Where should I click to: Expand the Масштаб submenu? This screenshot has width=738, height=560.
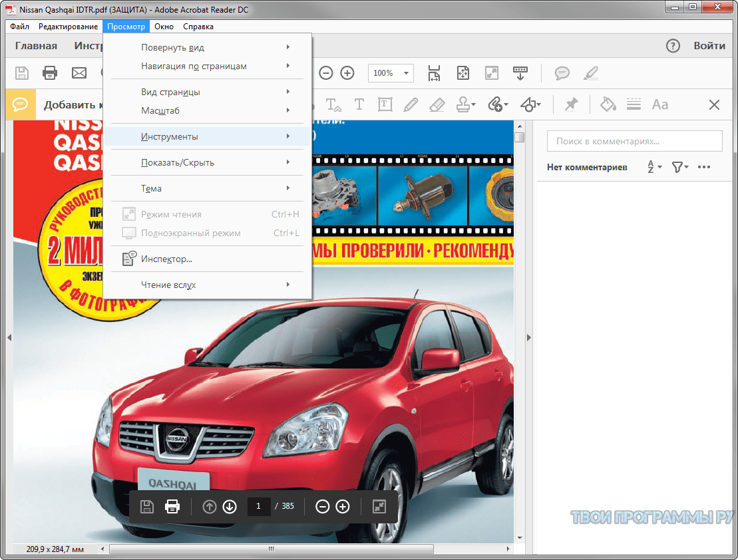click(x=207, y=110)
